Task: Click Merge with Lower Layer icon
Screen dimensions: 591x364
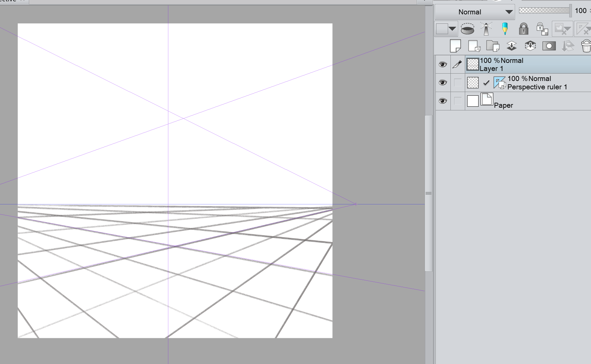Action: pos(530,46)
